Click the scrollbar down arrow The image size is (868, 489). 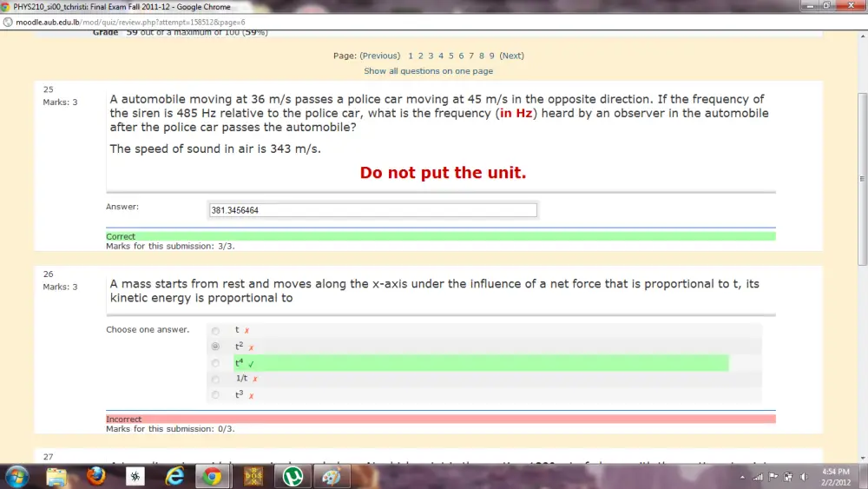tap(862, 458)
